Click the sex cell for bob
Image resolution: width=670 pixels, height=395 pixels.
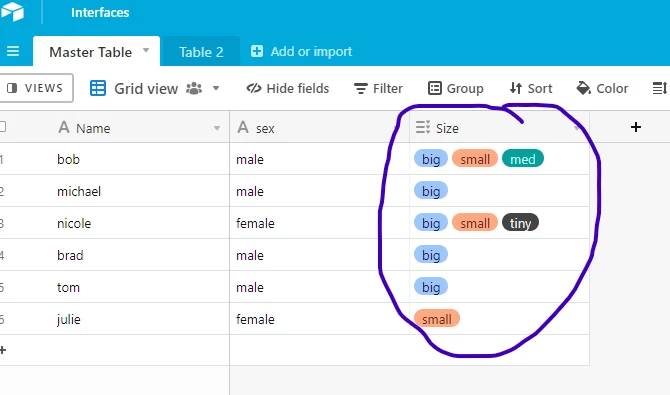pyautogui.click(x=320, y=159)
